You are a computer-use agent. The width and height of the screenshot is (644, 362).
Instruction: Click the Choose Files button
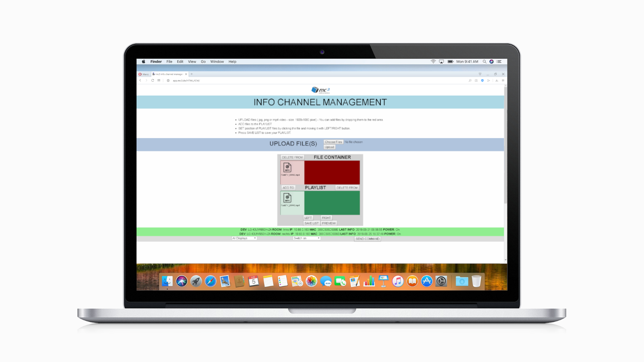click(333, 142)
